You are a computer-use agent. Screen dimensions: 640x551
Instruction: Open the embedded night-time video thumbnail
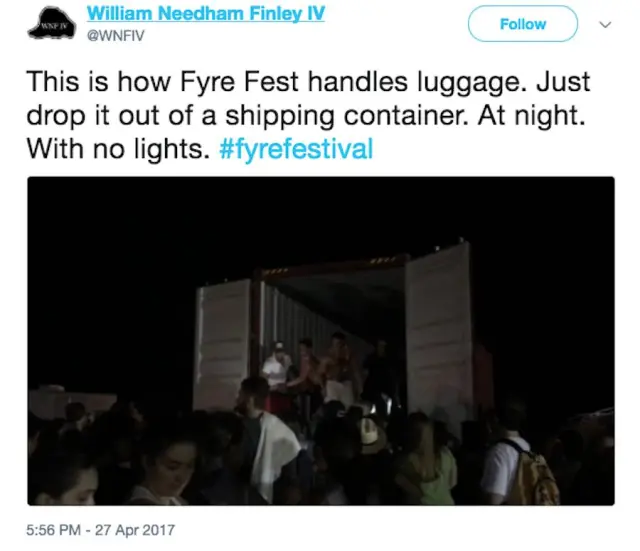click(x=321, y=341)
